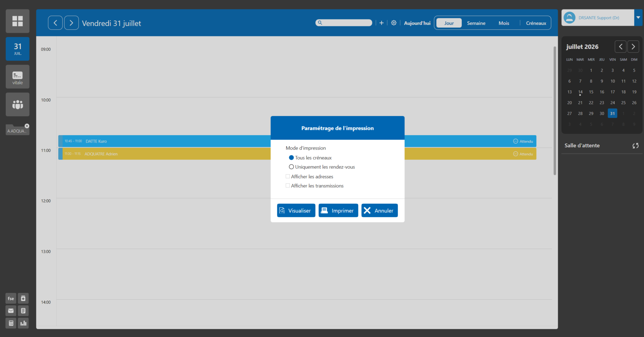This screenshot has width=644, height=337.
Task: Click Attendu status on ADQUATRE Adrien
Action: coord(523,154)
